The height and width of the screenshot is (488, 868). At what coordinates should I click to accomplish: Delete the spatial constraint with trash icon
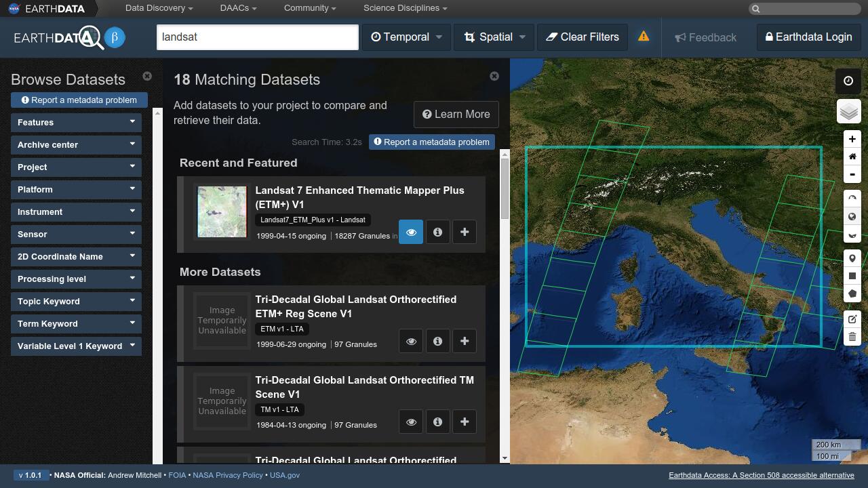pyautogui.click(x=852, y=337)
